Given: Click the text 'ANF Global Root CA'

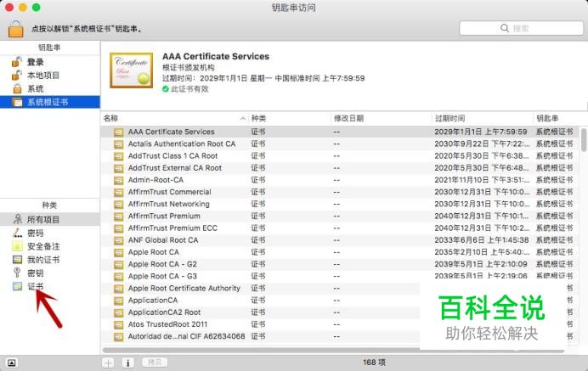Looking at the screenshot, I should [163, 240].
